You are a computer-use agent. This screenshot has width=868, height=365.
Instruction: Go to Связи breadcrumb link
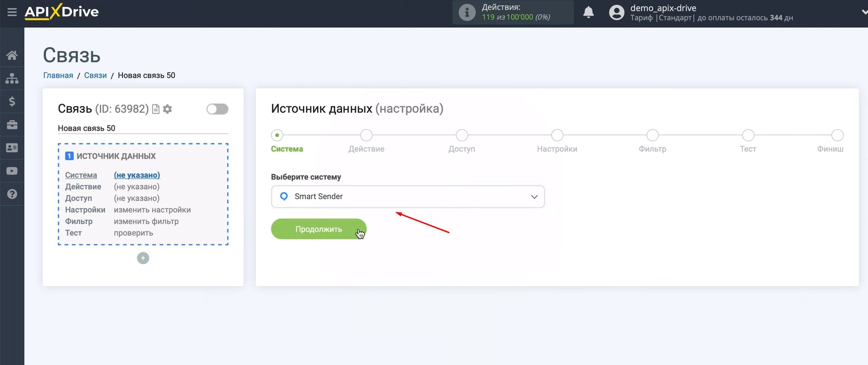[95, 75]
